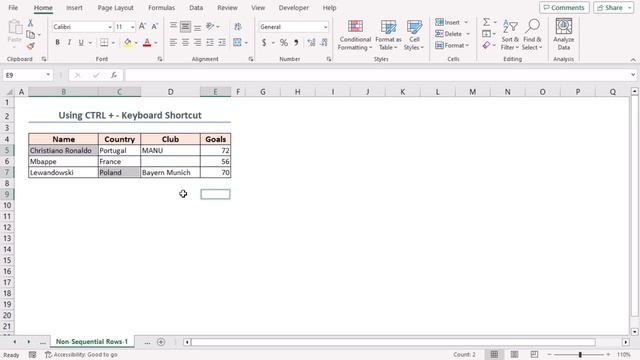The height and width of the screenshot is (360, 640).
Task: Decrease indent icon
Action: [x=210, y=42]
